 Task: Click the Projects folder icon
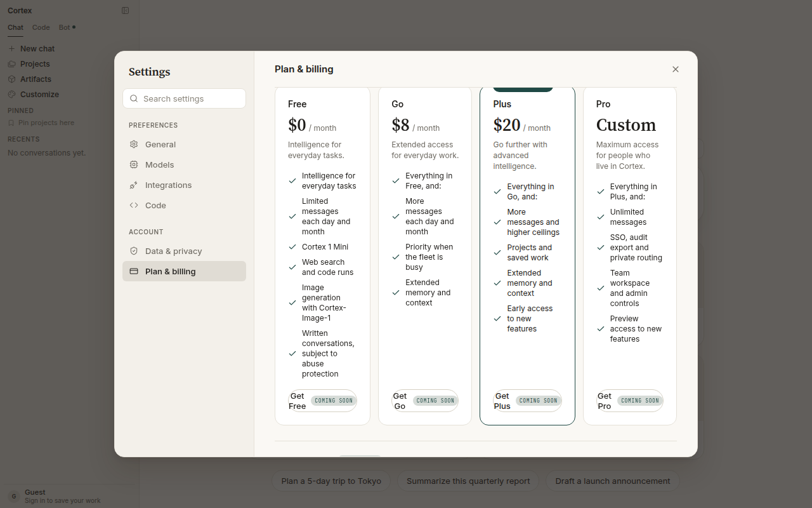click(11, 64)
